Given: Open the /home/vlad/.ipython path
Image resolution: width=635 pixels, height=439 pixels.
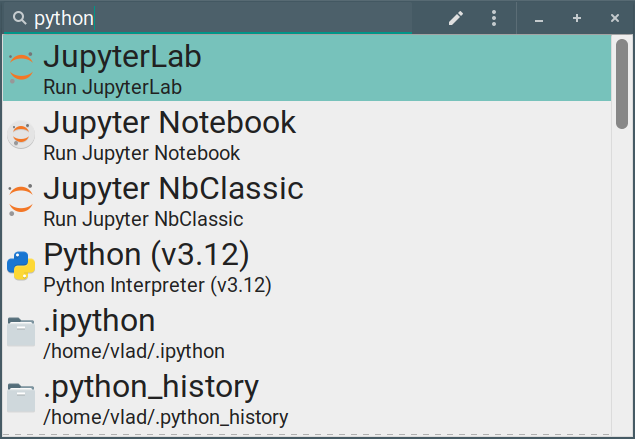Looking at the screenshot, I should click(x=133, y=351).
